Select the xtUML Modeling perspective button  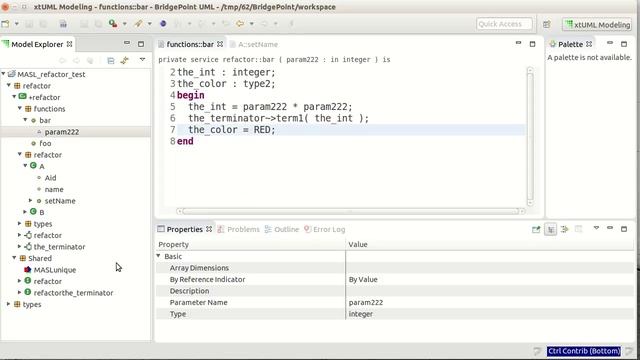597,24
